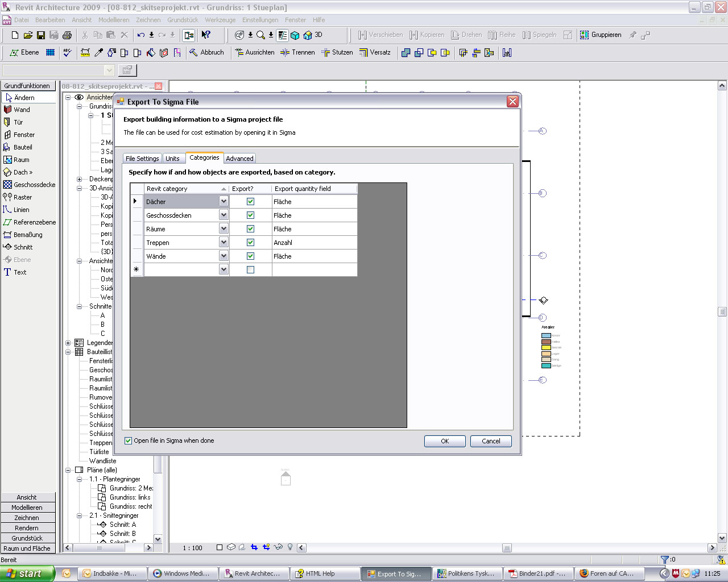Viewport: 728px width, 582px height.
Task: Click the Gruppieren group tool
Action: tap(601, 35)
